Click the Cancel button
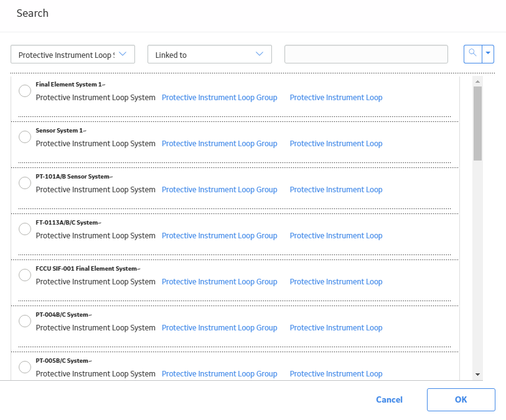 [389, 399]
